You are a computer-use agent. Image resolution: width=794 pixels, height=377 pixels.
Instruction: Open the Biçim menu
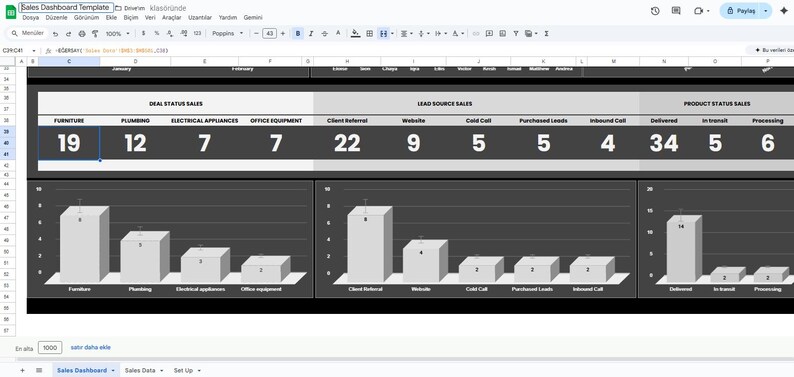coord(131,17)
